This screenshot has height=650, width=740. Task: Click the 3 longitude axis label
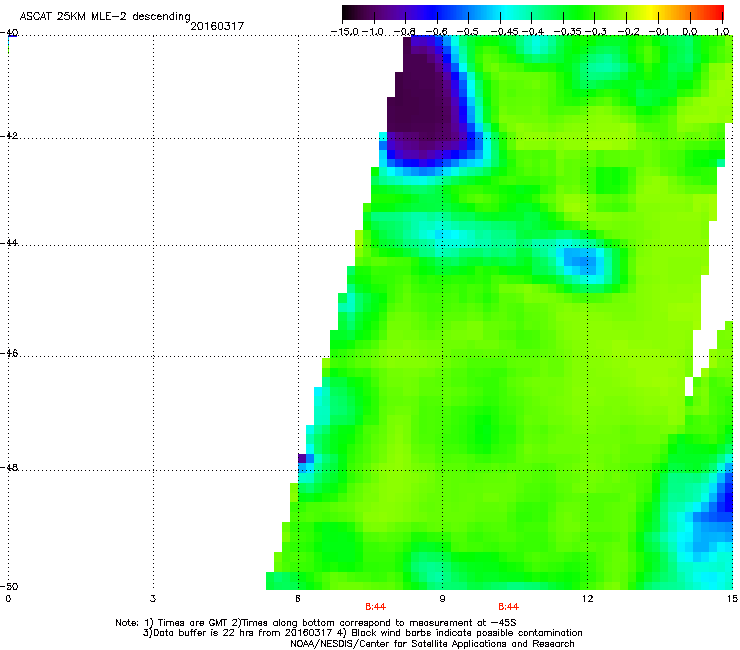click(153, 599)
